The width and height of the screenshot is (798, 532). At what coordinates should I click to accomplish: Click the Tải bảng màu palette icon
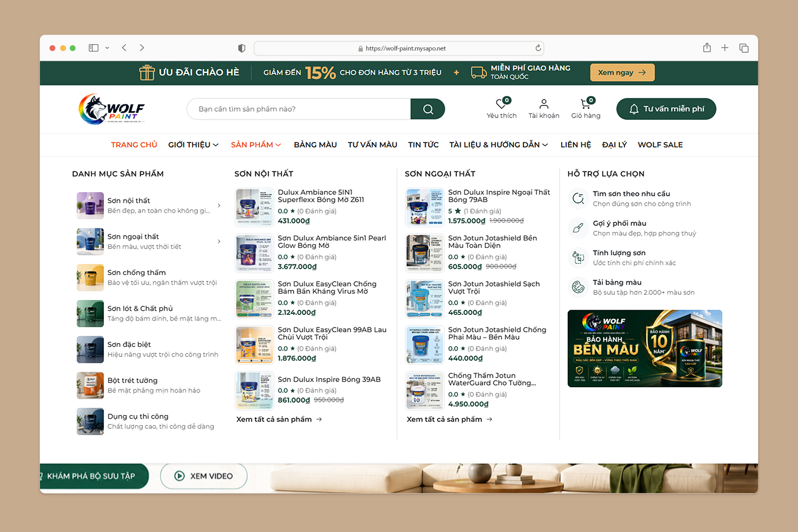(578, 287)
